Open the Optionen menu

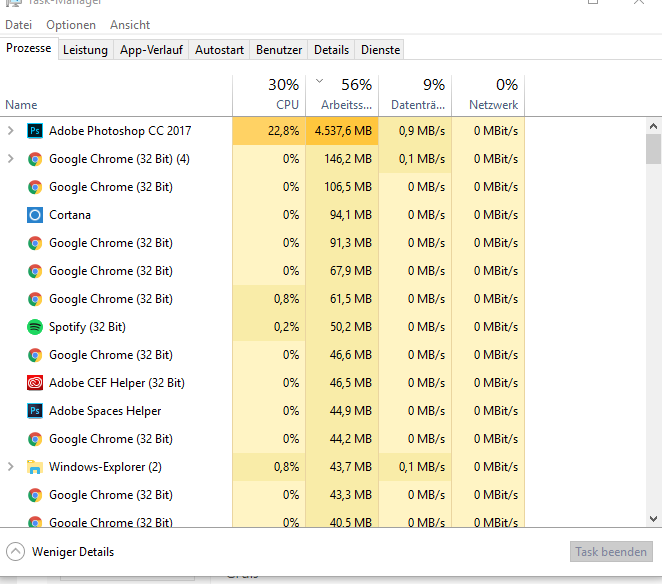71,25
